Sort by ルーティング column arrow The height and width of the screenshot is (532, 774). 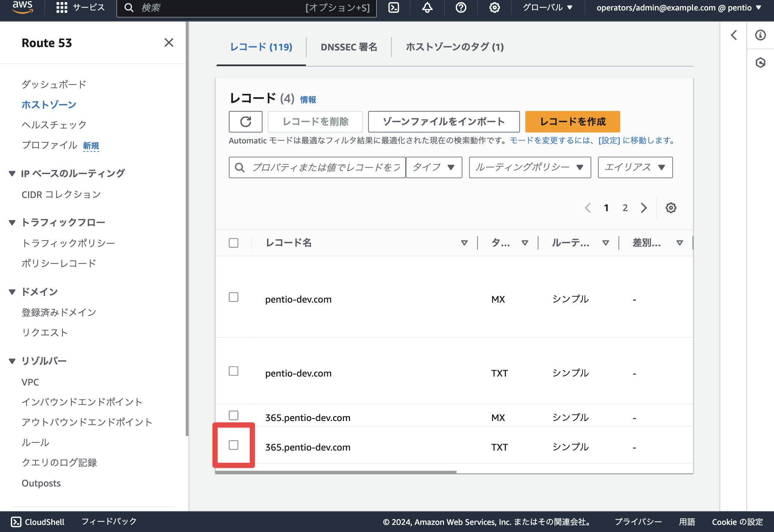pos(606,243)
